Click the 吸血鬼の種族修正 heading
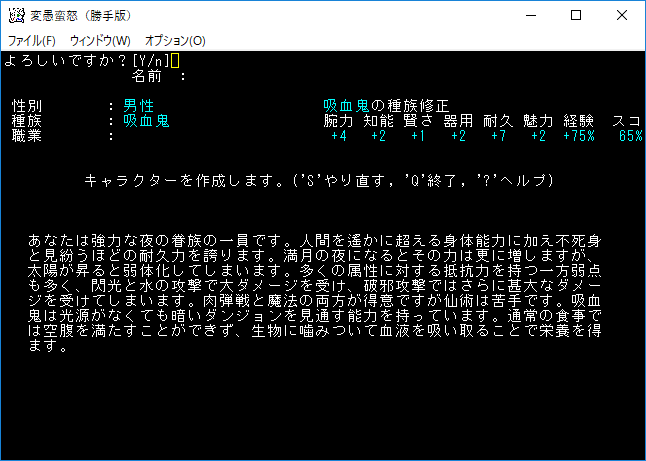Screen dimensions: 646x461 (386, 106)
